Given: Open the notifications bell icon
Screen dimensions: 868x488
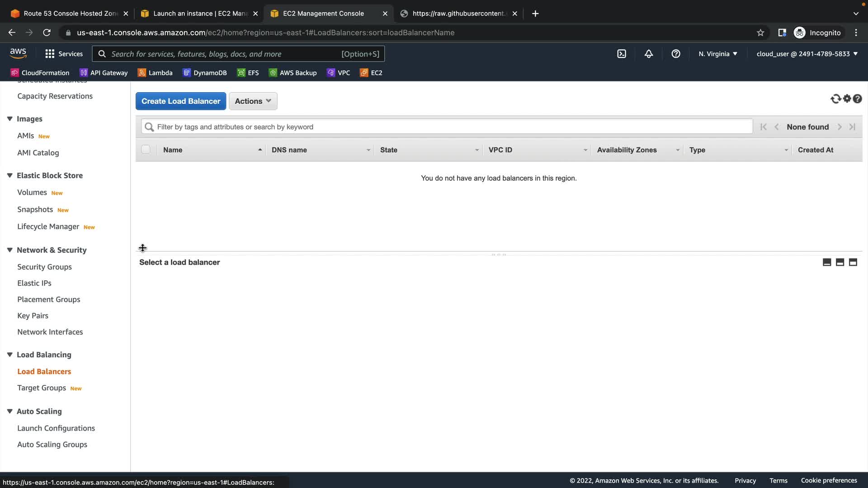Looking at the screenshot, I should 649,54.
